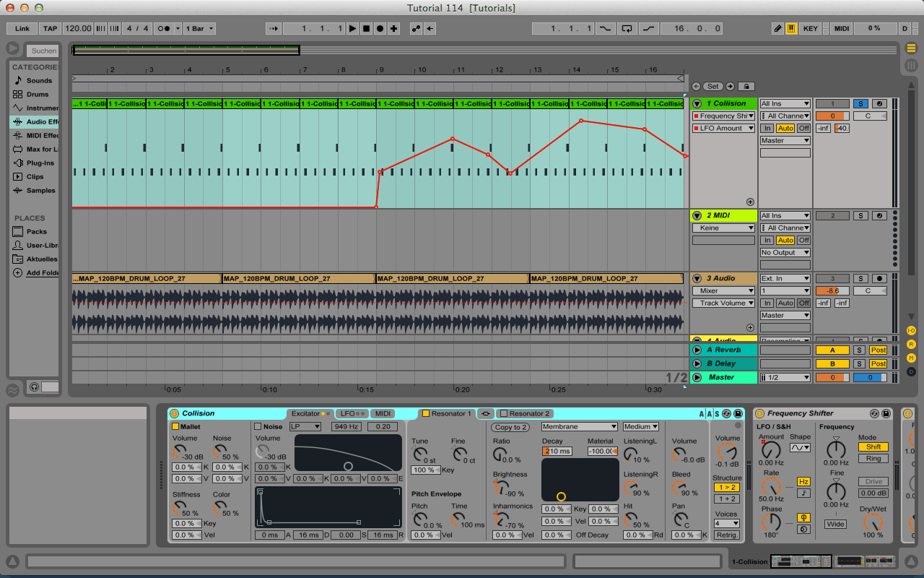This screenshot has width=924, height=578.
Task: Turn off the Collision device activator
Action: pyautogui.click(x=174, y=413)
